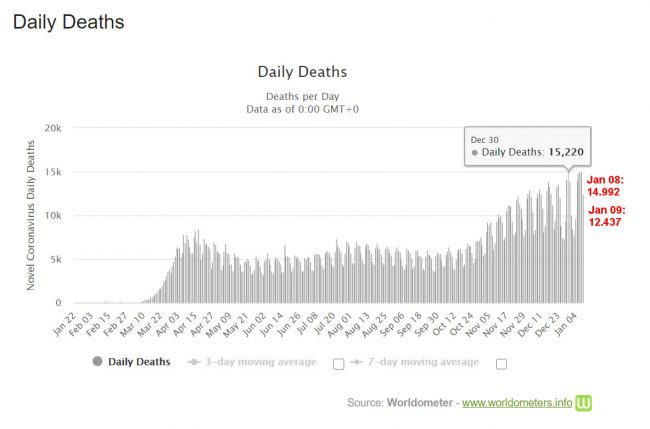
Task: Click the Dec 30 tooltip bullet dot
Action: tap(474, 153)
